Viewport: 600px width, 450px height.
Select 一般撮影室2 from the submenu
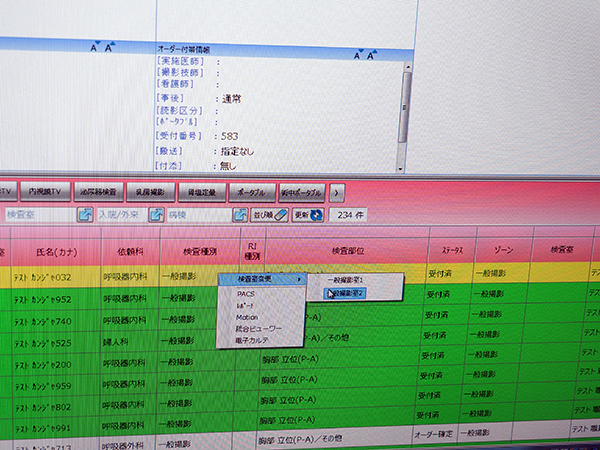(346, 293)
